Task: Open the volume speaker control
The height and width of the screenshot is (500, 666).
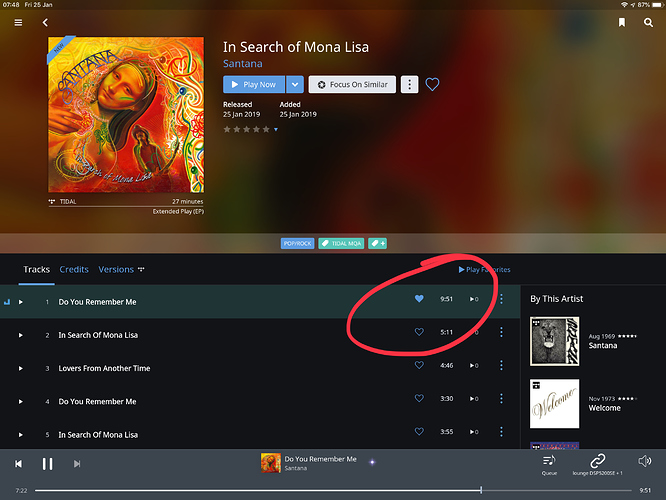Action: coord(644,461)
